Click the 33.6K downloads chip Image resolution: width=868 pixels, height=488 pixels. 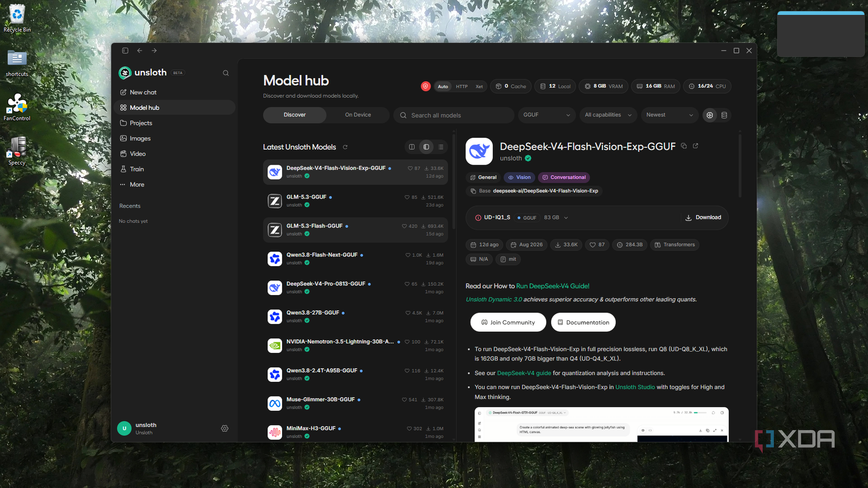566,245
